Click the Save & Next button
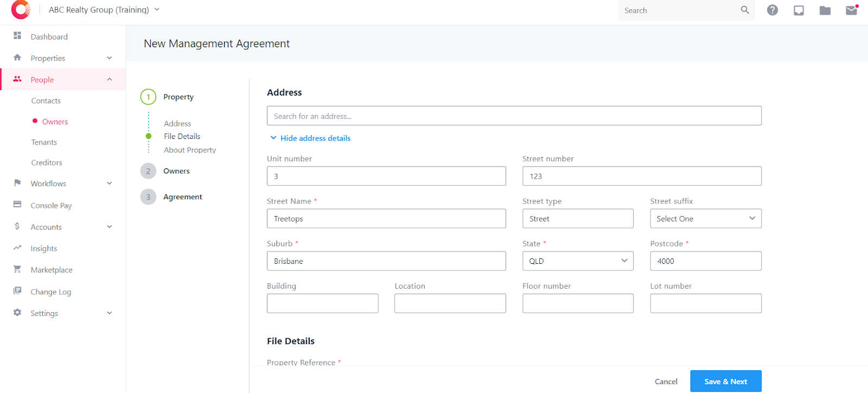Screen dimensions: 868x393 (x=726, y=381)
